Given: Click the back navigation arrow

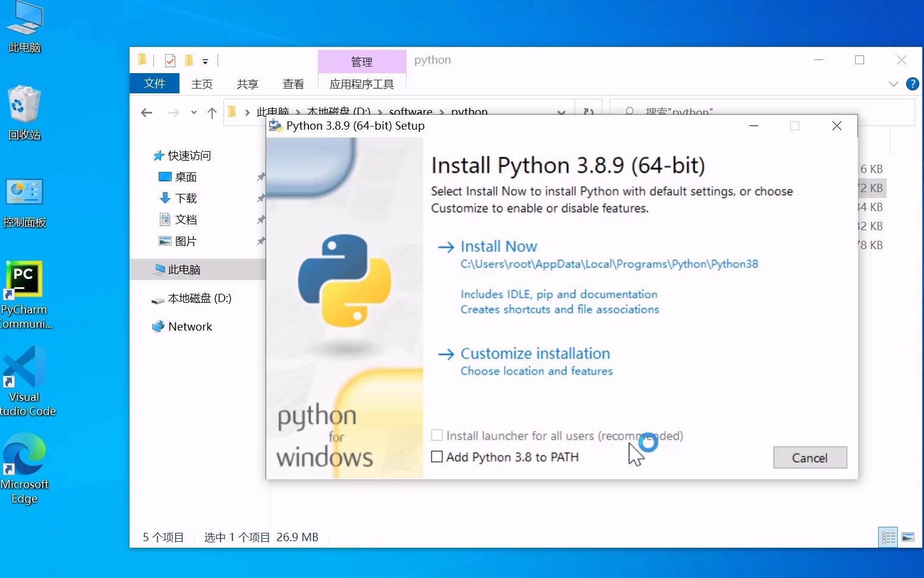Looking at the screenshot, I should tap(146, 112).
